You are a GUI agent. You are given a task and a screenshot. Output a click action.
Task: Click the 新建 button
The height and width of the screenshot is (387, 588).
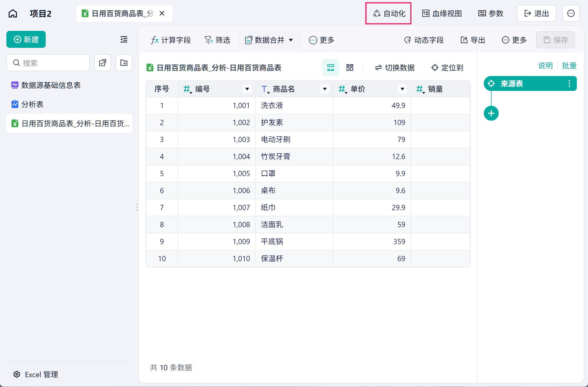[x=26, y=40]
